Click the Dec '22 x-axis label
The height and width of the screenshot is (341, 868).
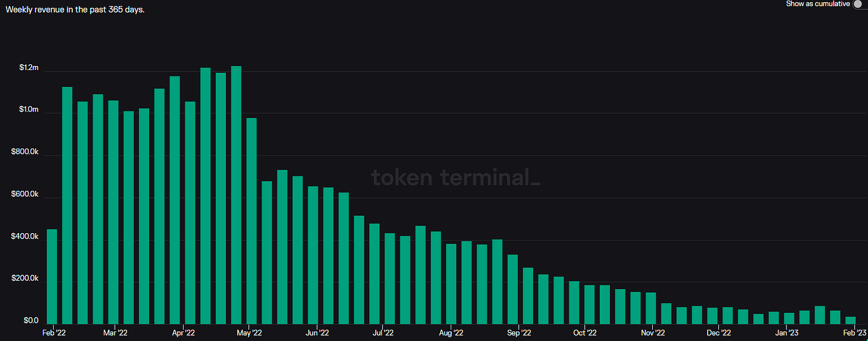(x=719, y=333)
